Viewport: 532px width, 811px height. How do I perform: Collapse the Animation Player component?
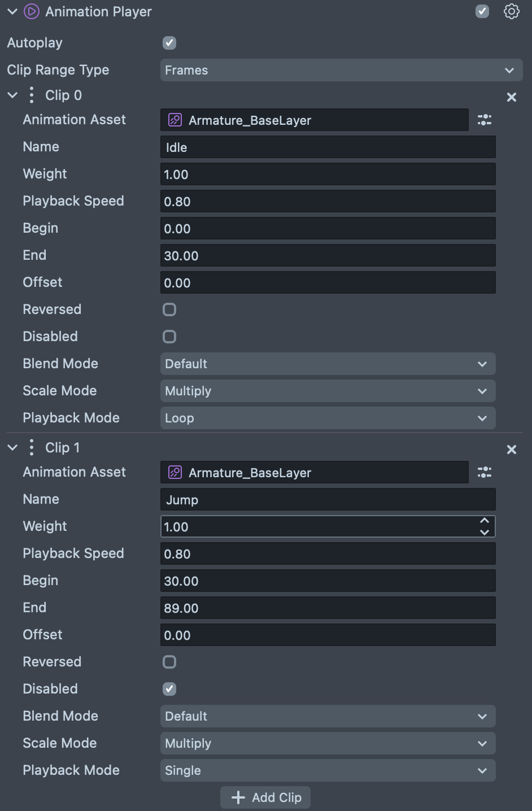12,12
